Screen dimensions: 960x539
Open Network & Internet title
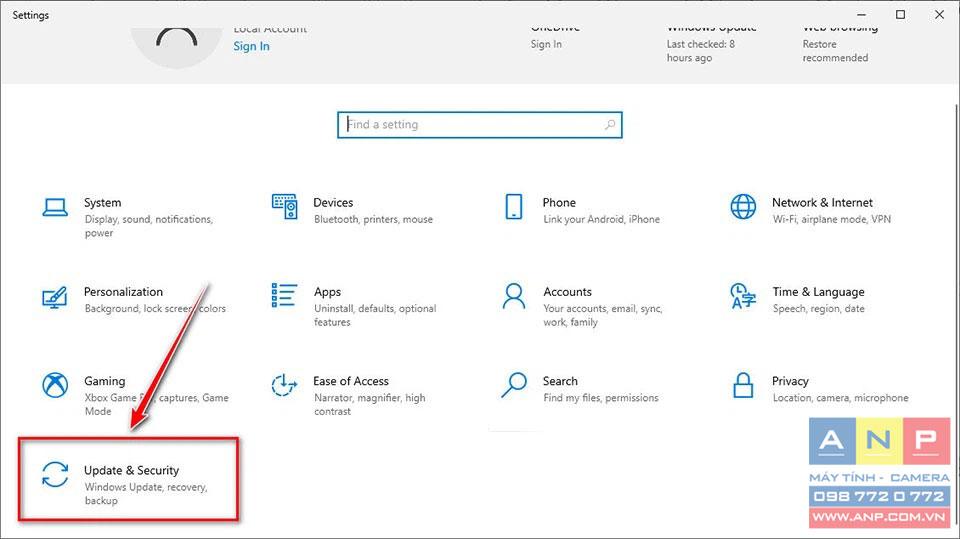click(822, 203)
